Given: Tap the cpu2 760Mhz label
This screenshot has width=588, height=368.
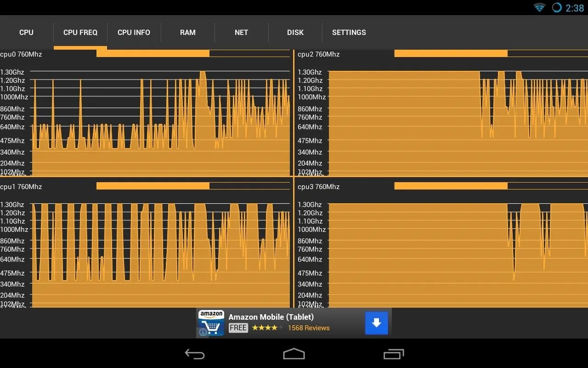Looking at the screenshot, I should pyautogui.click(x=318, y=54).
